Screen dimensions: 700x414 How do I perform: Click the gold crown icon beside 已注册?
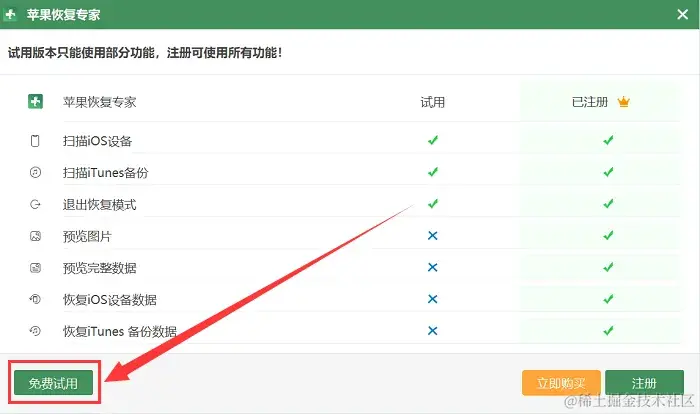point(624,102)
